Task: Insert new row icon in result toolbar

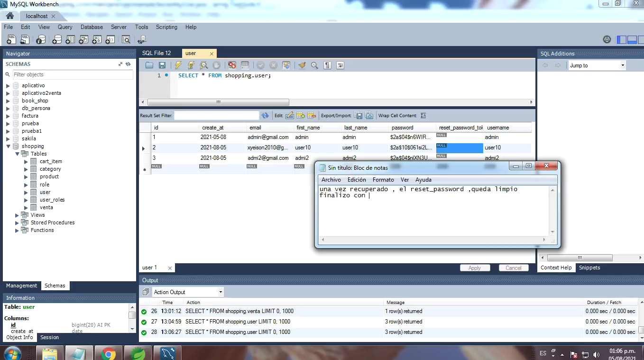Action: [x=301, y=115]
